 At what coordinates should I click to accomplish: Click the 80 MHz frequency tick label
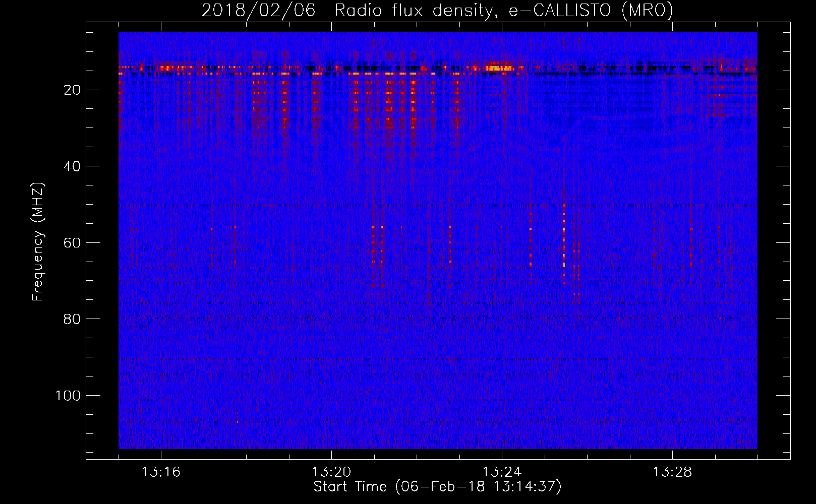pyautogui.click(x=73, y=319)
